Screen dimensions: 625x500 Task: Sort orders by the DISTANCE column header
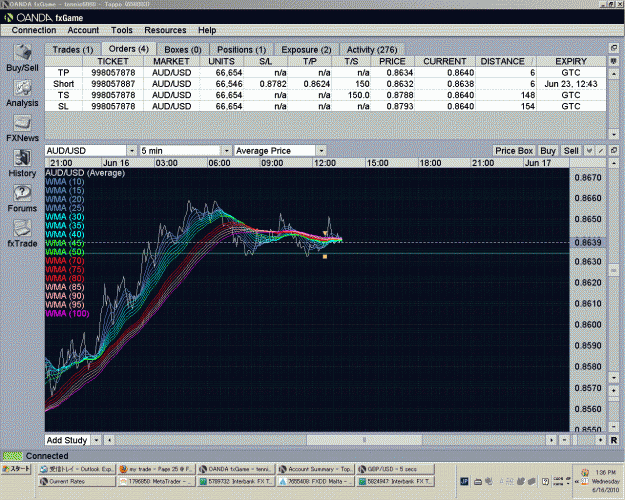pyautogui.click(x=505, y=61)
